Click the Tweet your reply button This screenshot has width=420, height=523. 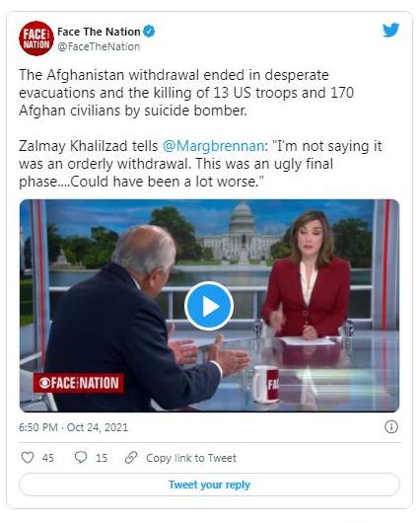(x=209, y=485)
